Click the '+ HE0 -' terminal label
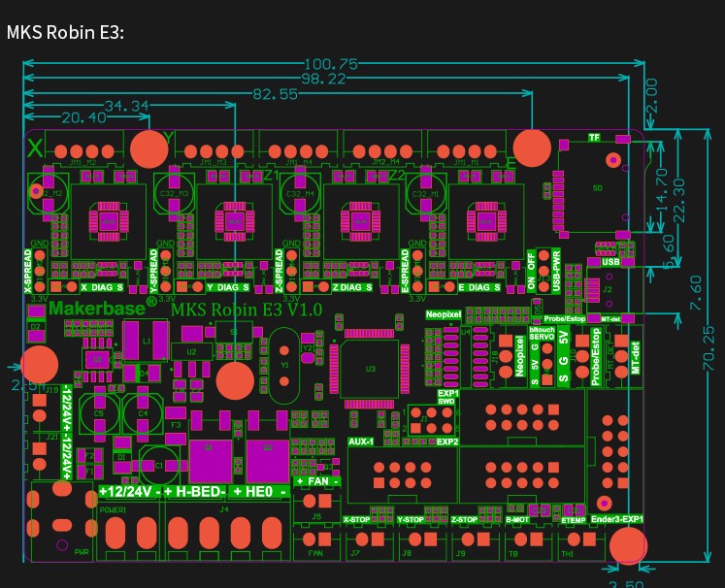The image size is (725, 588). [x=260, y=491]
